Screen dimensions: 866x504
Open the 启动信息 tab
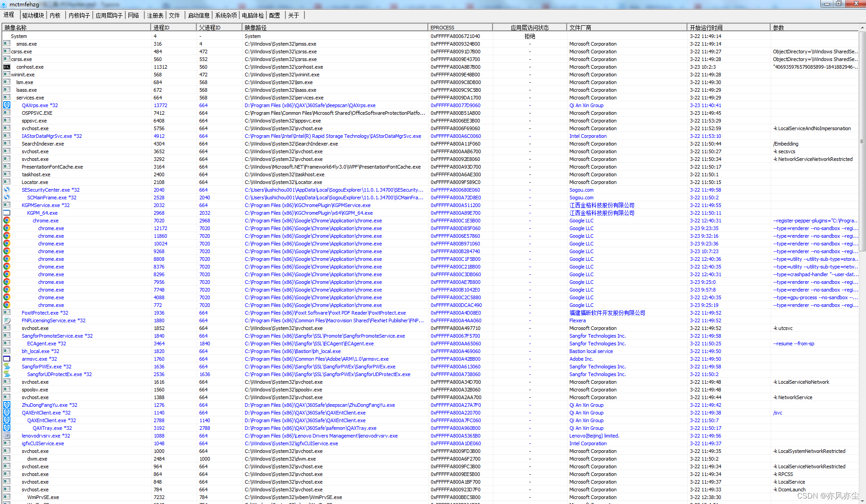(x=199, y=15)
